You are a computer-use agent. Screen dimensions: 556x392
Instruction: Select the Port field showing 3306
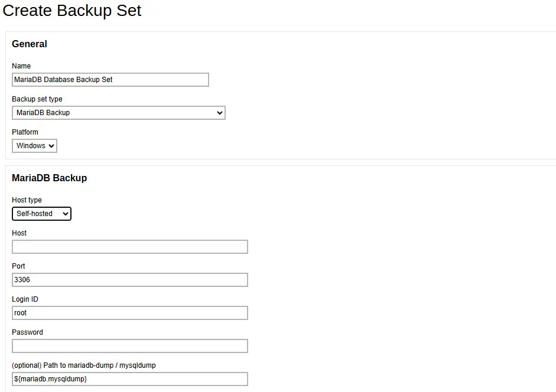pyautogui.click(x=129, y=280)
